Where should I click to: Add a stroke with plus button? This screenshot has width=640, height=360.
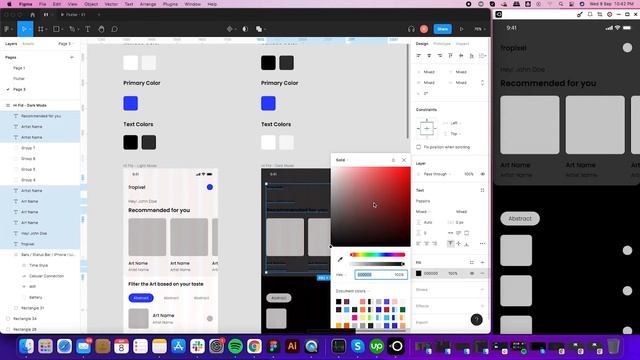(x=482, y=290)
